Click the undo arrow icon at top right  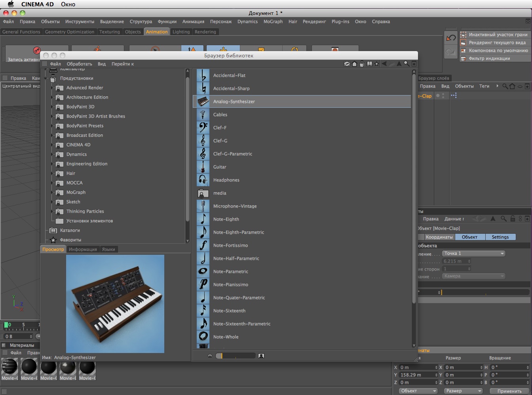click(x=451, y=38)
